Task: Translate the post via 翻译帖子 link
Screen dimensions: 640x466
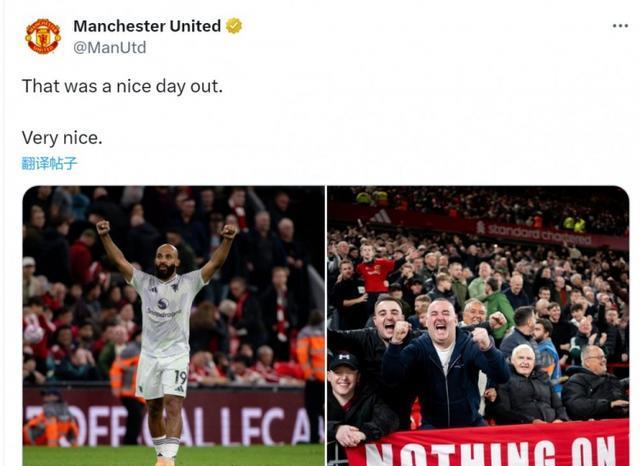Action: pos(49,164)
